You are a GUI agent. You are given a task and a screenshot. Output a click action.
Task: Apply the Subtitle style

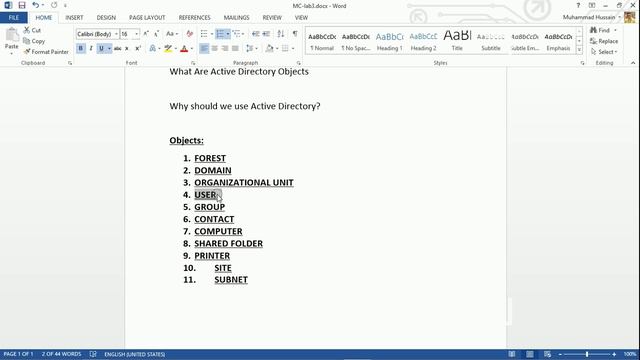pos(491,41)
